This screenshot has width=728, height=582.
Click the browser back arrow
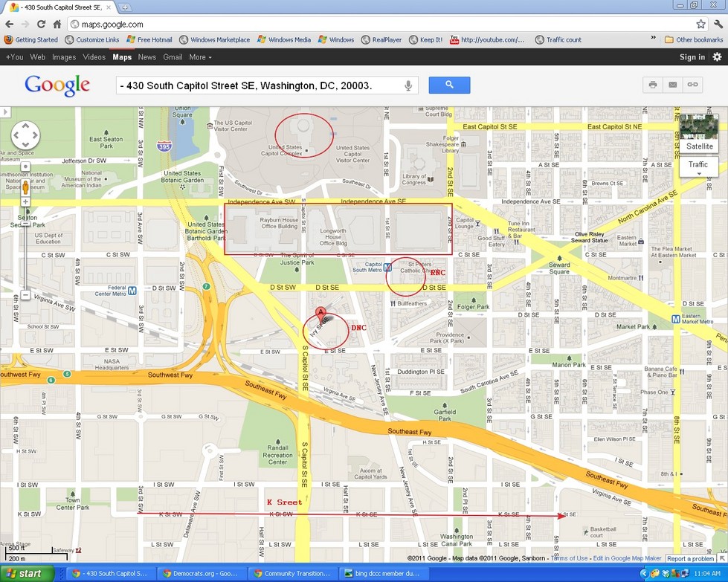click(9, 24)
